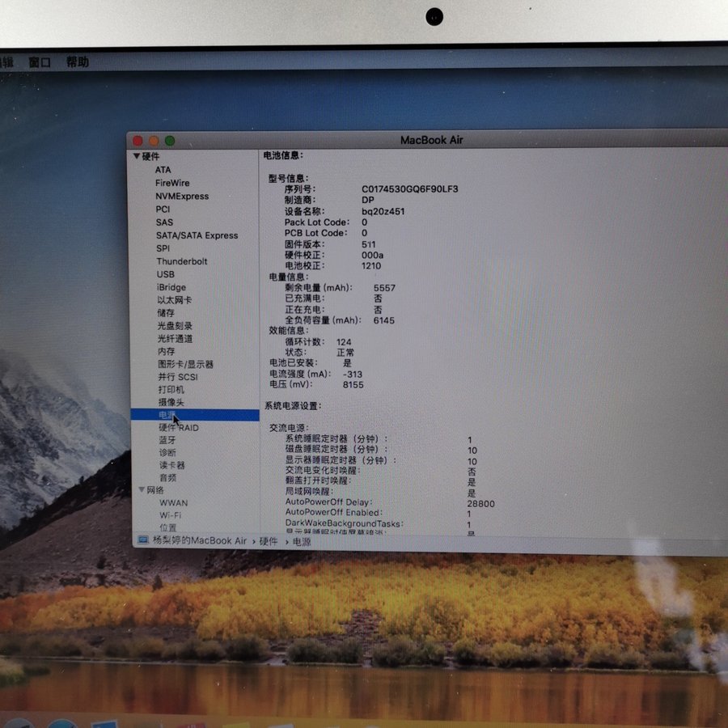Open the 窗口 menu

[x=40, y=61]
